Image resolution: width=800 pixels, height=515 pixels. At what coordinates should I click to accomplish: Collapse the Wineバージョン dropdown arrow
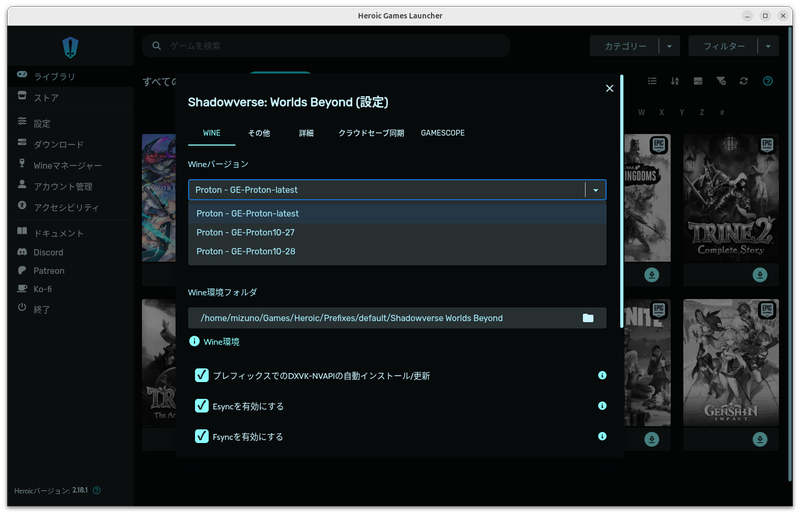(x=595, y=190)
